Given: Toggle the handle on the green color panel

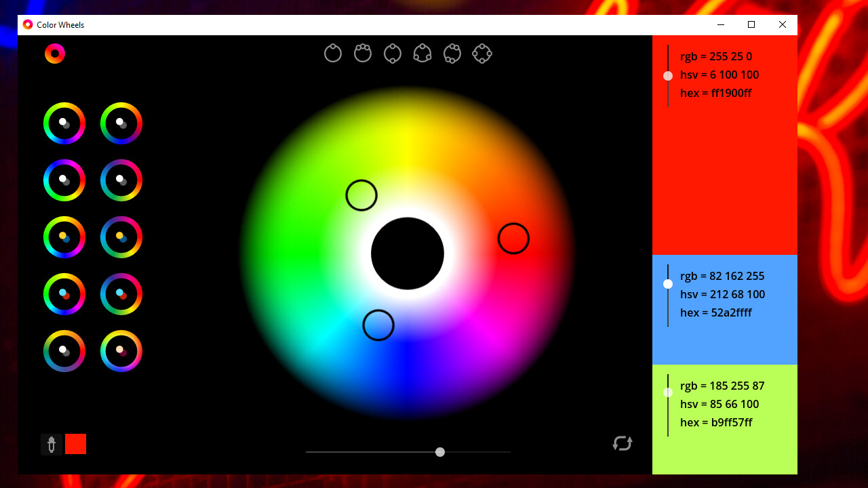Looking at the screenshot, I should click(668, 392).
